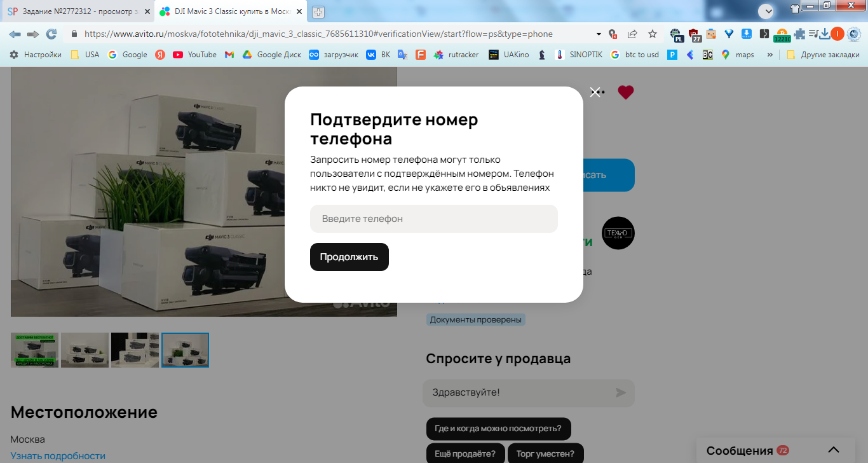Open the uBlock extension showing 27

[x=695, y=35]
